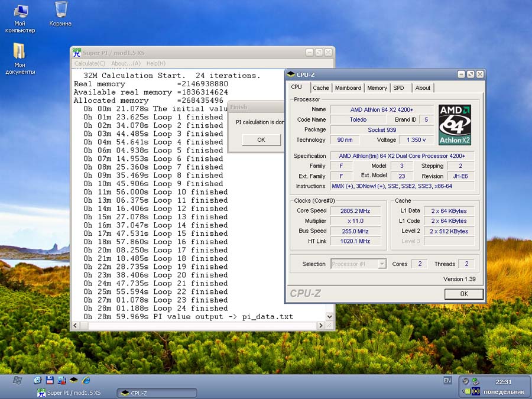The width and height of the screenshot is (532, 399).
Task: Click the HT Link 1020.1 MHz value
Action: click(355, 241)
